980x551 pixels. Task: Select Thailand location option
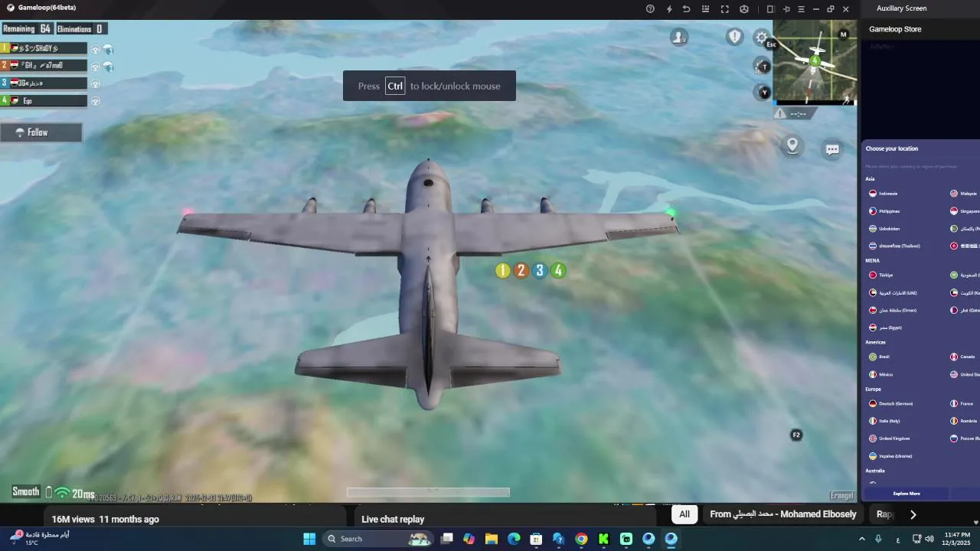pyautogui.click(x=894, y=246)
